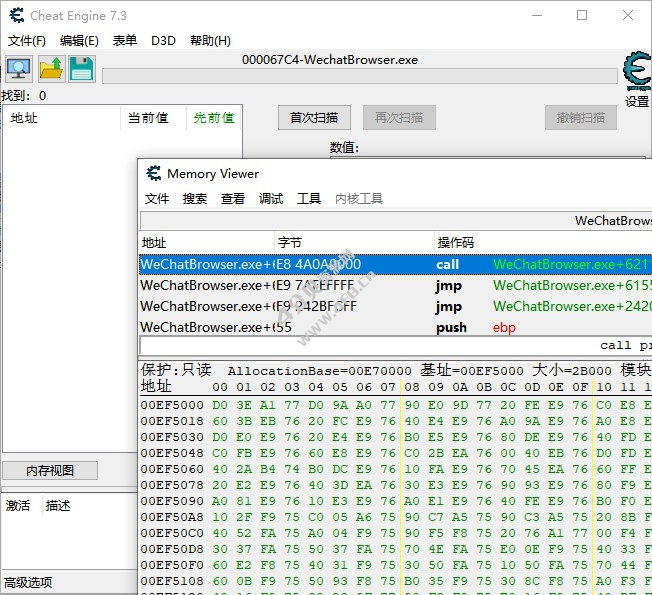Click the scan progress bar under the process name
Viewport: 652px width, 595px height.
(359, 77)
